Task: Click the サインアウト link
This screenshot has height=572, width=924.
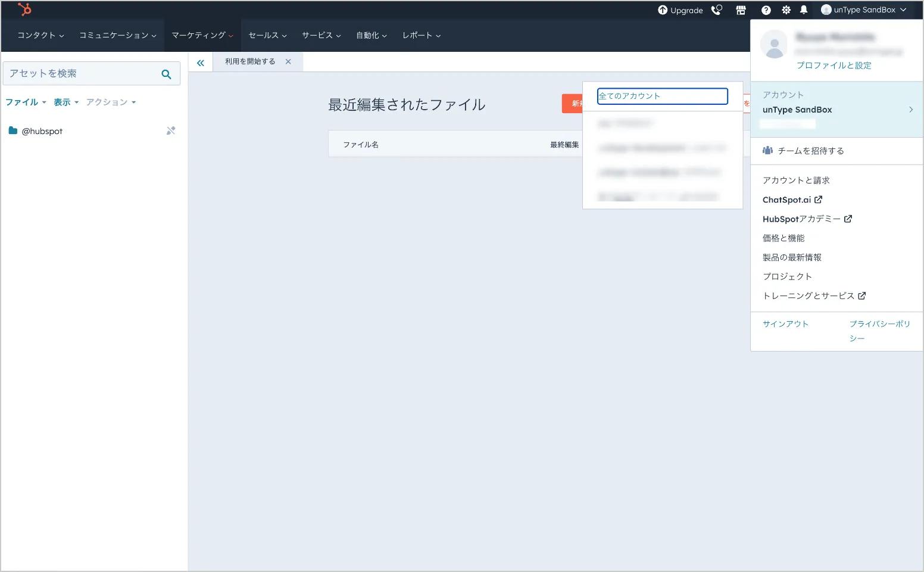Action: pyautogui.click(x=785, y=324)
